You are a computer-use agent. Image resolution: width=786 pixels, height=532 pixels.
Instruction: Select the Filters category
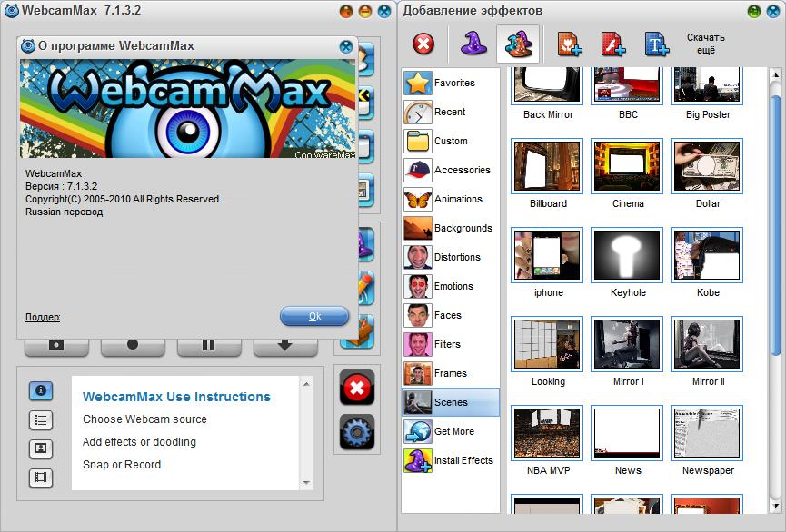pyautogui.click(x=451, y=344)
